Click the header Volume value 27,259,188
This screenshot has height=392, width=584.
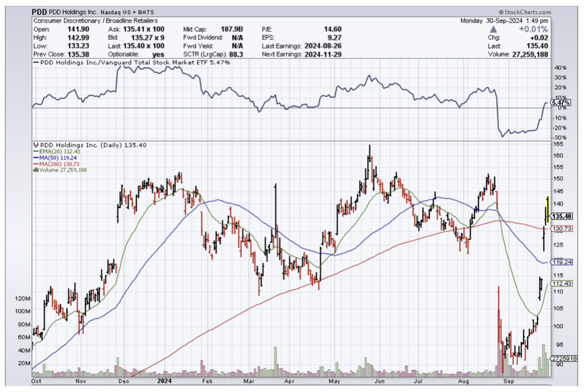530,55
